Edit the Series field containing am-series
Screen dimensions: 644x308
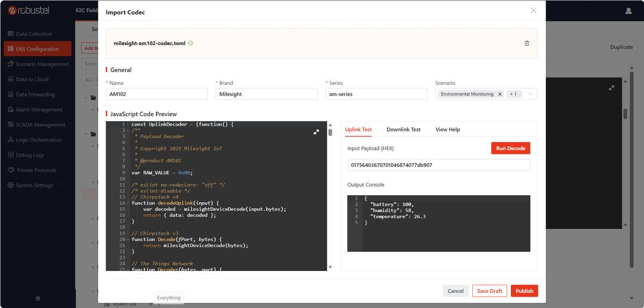tap(376, 94)
